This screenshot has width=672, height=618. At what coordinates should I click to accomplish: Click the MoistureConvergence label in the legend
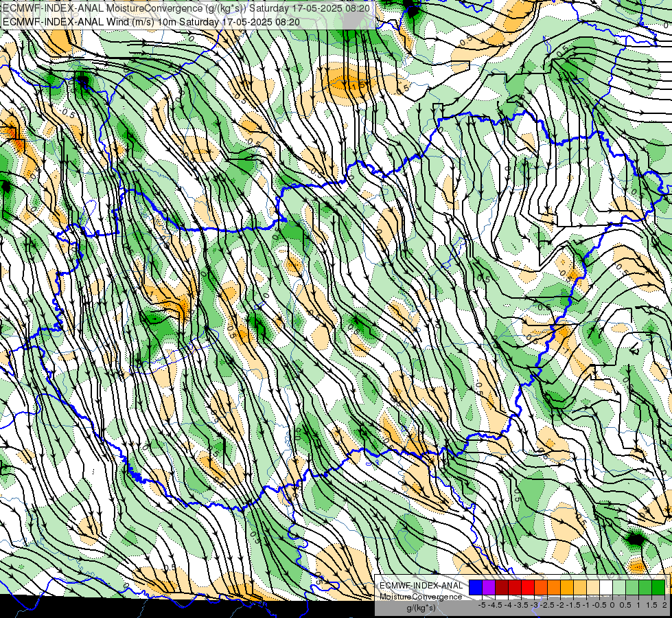[x=421, y=597]
